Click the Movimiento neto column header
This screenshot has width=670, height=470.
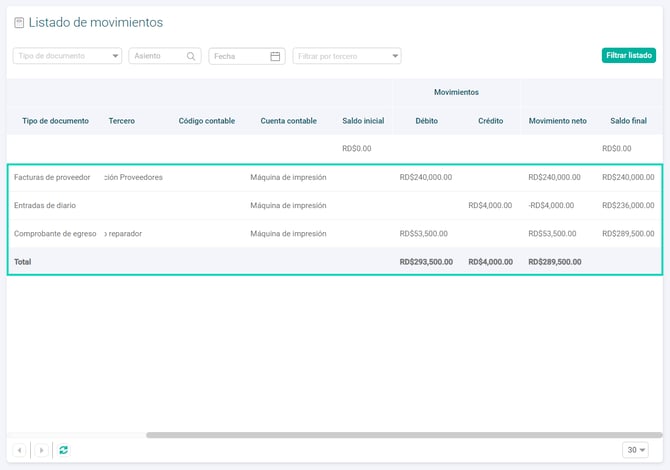pos(558,121)
